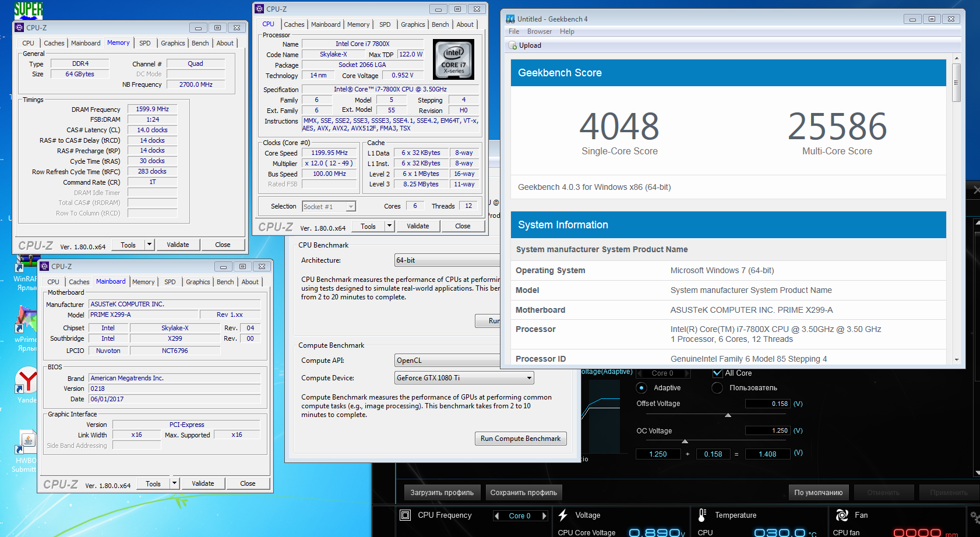Click Validate in Memory CPU-Z window
This screenshot has width=980, height=537.
(x=178, y=245)
